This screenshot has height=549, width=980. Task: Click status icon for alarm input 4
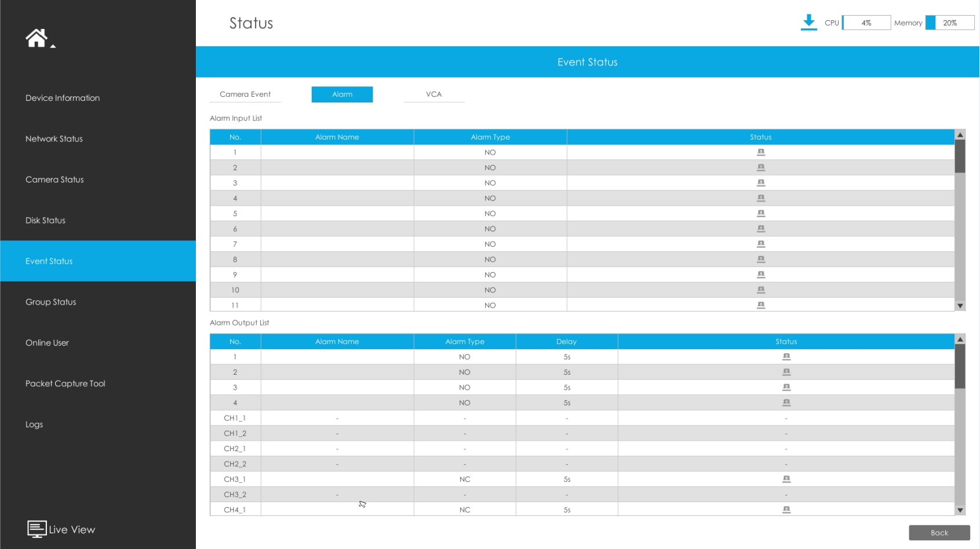pos(761,198)
